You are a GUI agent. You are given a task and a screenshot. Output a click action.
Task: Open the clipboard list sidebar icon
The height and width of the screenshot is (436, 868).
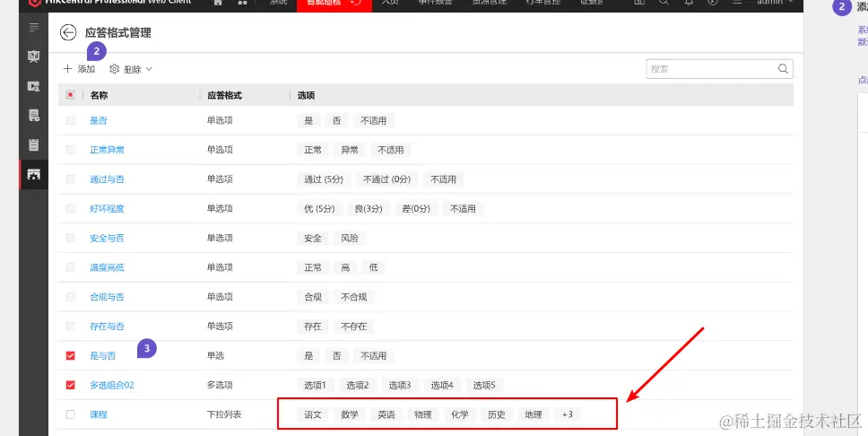pyautogui.click(x=34, y=145)
